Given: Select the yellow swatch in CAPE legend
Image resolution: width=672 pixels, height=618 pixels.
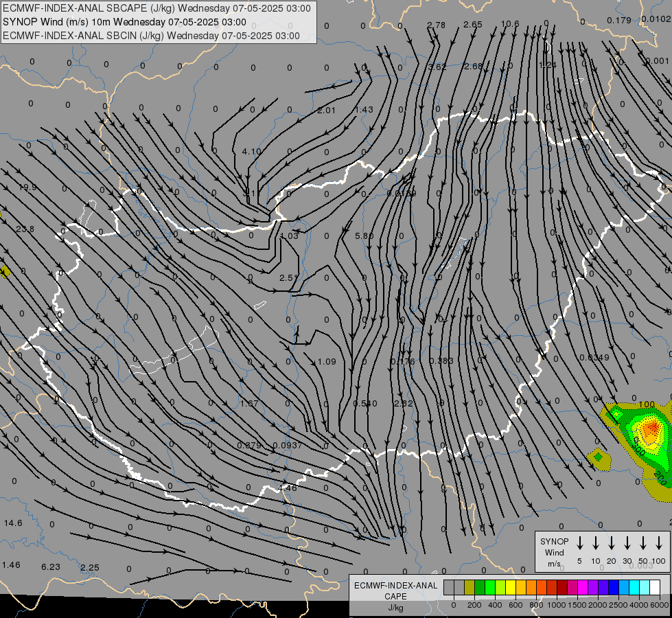Looking at the screenshot, I should click(x=511, y=587).
